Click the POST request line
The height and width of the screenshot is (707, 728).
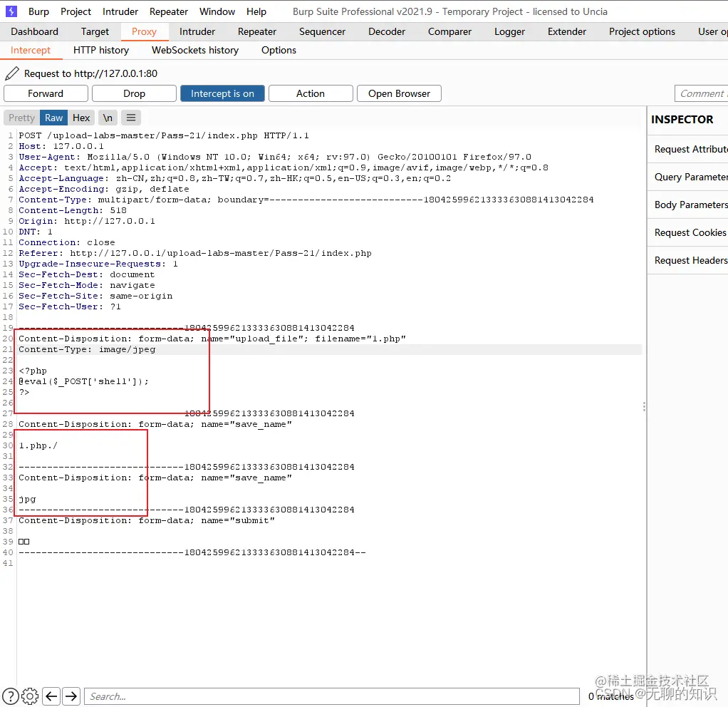(x=163, y=135)
